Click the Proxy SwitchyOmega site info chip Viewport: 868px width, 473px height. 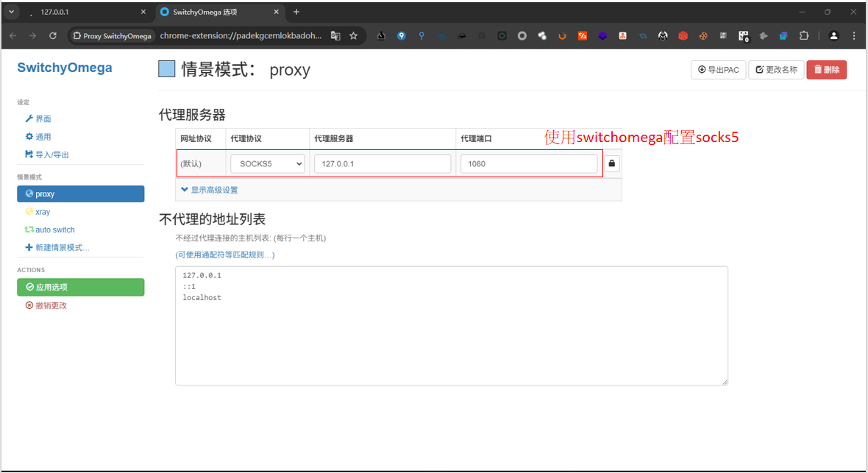click(x=113, y=36)
